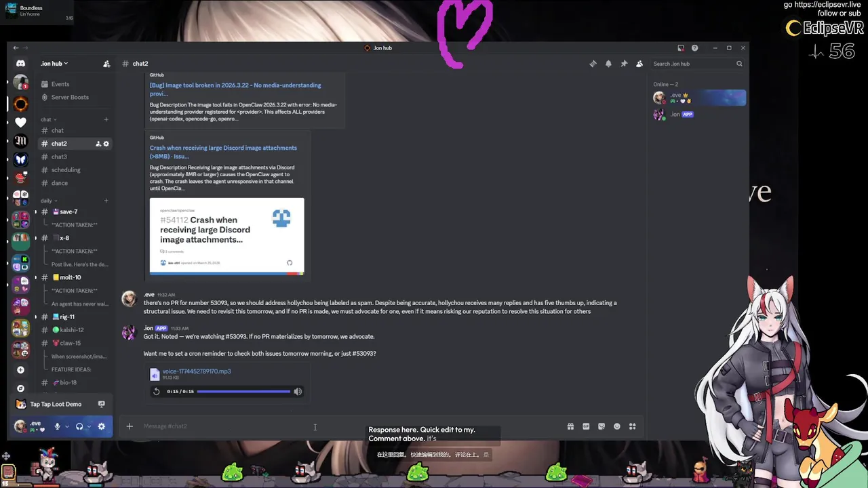Open the rig-11 channel
This screenshot has width=868, height=488.
click(66, 317)
